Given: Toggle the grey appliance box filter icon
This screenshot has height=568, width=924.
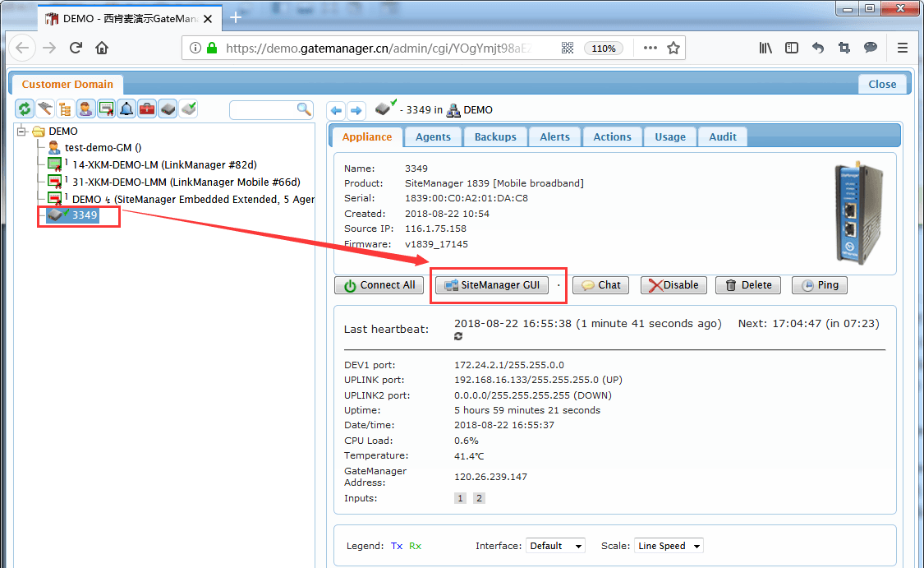Looking at the screenshot, I should click(168, 109).
